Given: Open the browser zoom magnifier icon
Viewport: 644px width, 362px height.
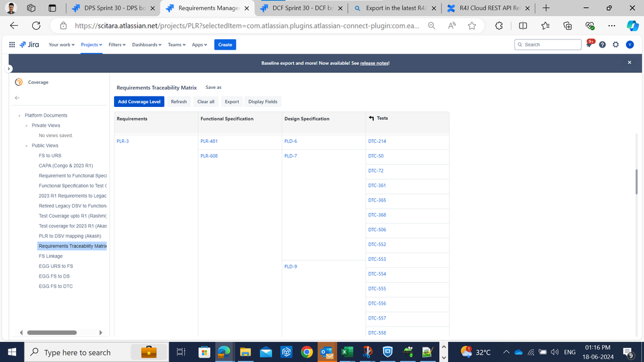Looking at the screenshot, I should click(431, 26).
